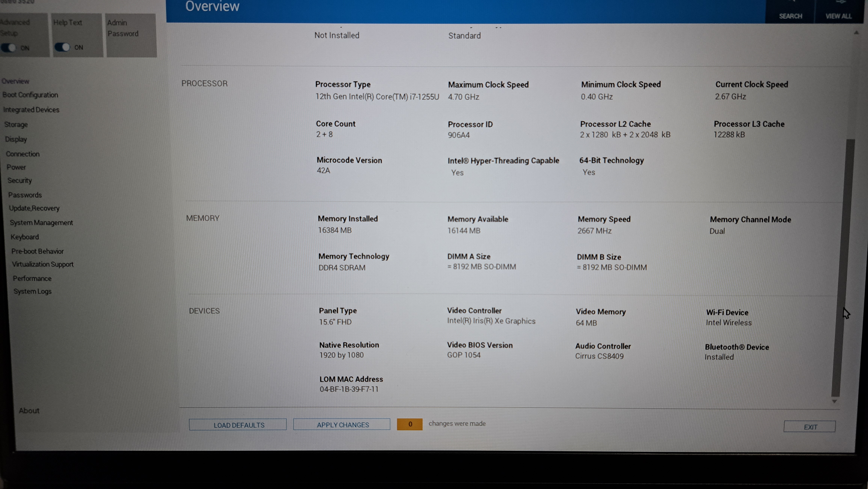
Task: Open Boot Configuration section
Action: pos(30,95)
